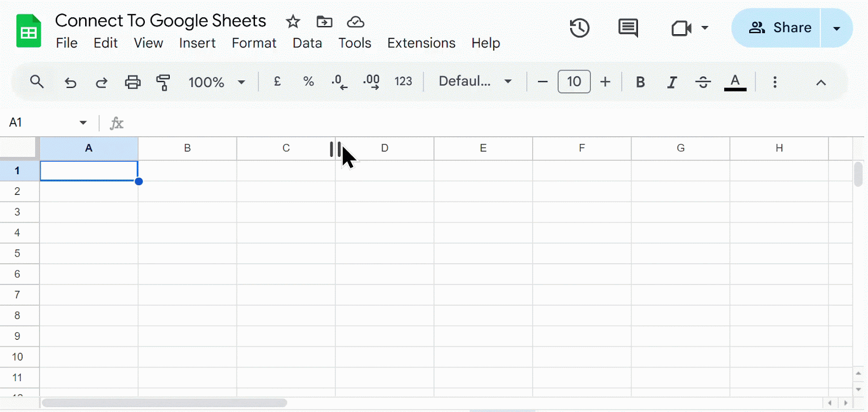Decrease font size with minus button
Image resolution: width=868 pixels, height=412 pixels.
coord(542,82)
